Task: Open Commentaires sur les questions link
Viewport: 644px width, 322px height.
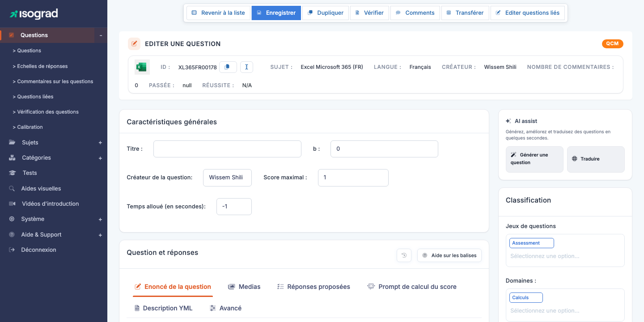Action: [x=53, y=81]
